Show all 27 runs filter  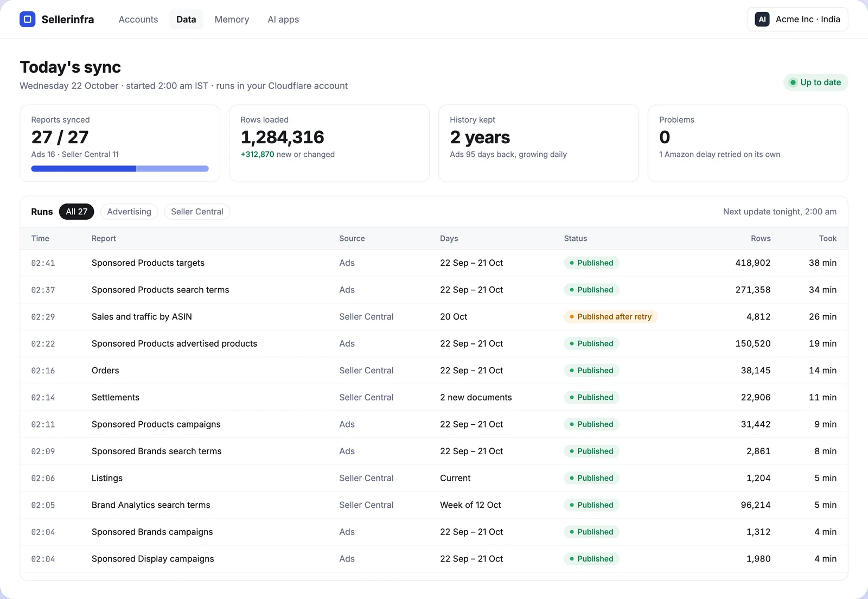[76, 212]
